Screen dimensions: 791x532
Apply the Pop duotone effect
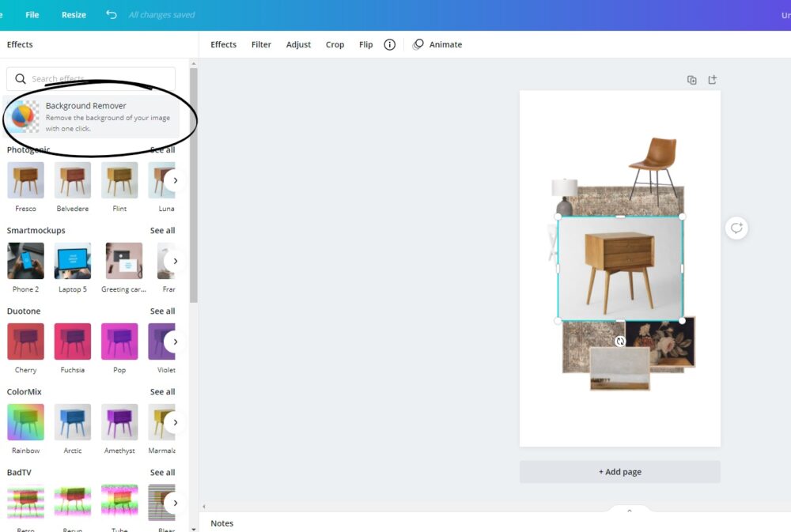pos(119,341)
